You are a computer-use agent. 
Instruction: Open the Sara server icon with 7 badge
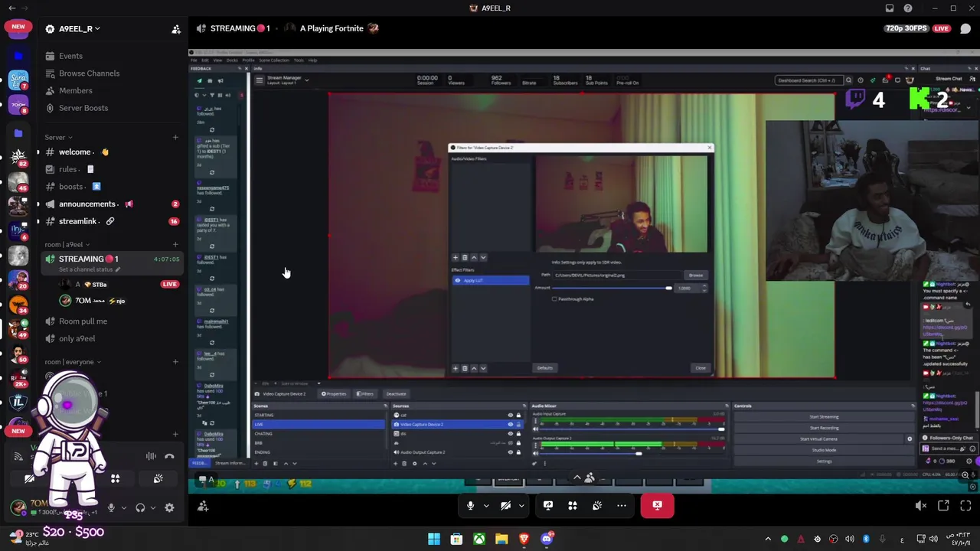(18, 80)
